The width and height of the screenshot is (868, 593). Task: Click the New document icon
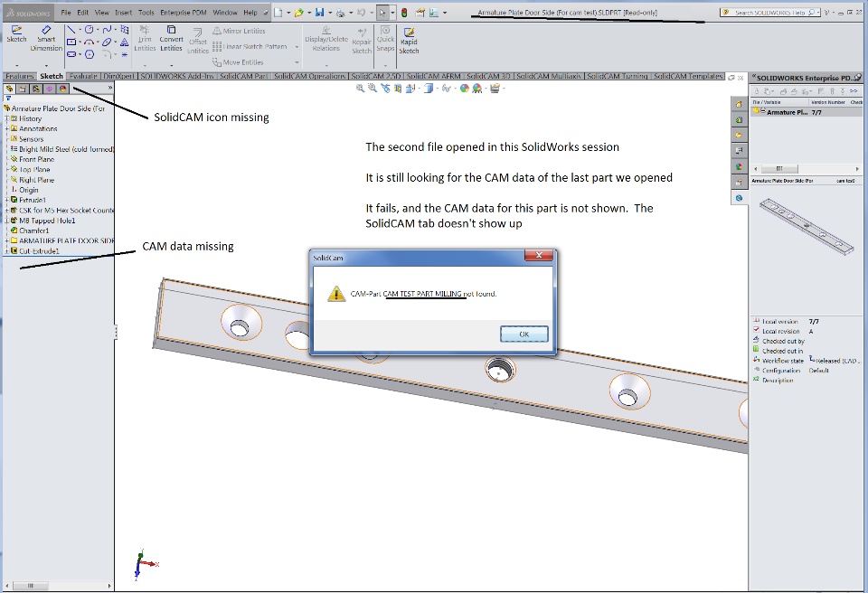pyautogui.click(x=278, y=12)
